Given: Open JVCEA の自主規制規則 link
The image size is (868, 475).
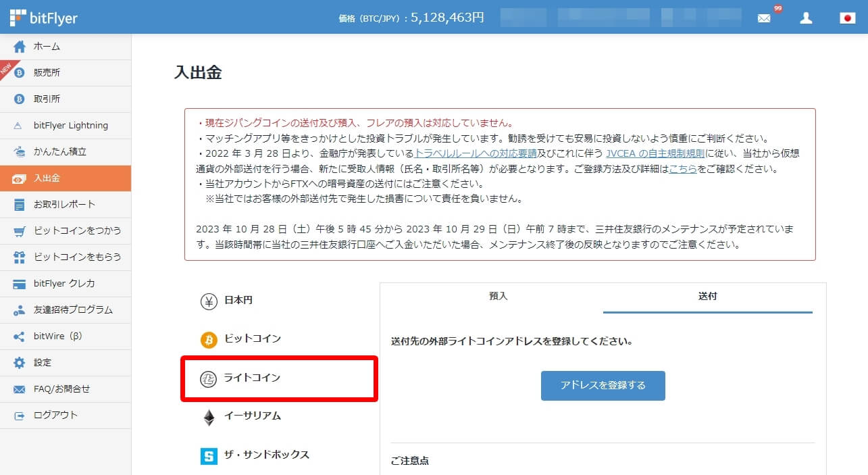Looking at the screenshot, I should pos(655,153).
